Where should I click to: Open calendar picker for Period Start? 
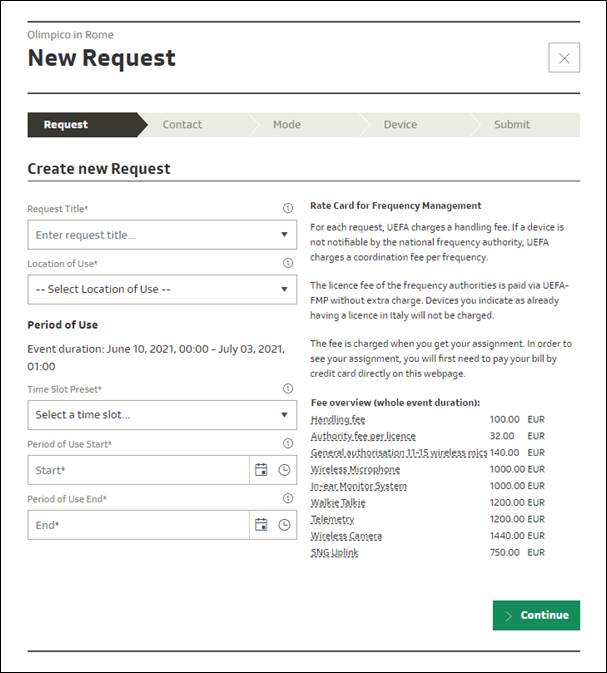(x=261, y=470)
